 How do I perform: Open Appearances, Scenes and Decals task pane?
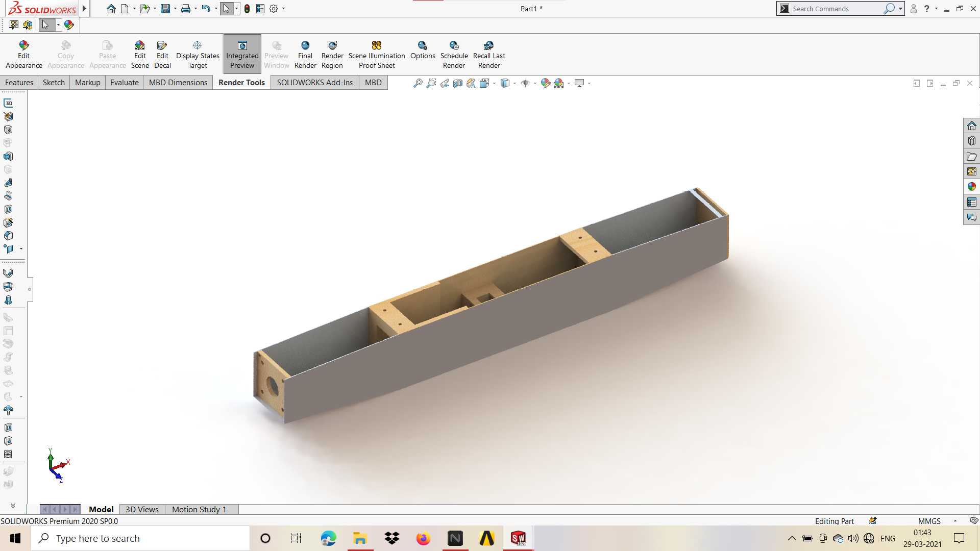(971, 187)
